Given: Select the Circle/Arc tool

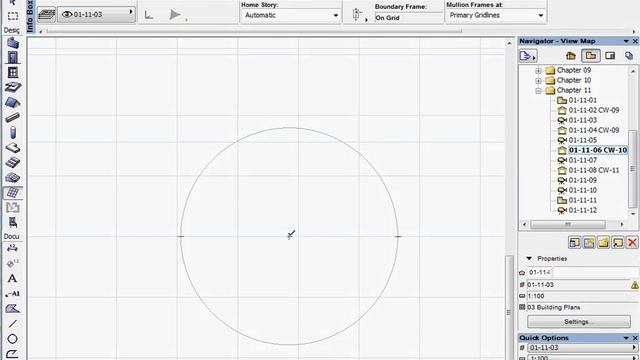Looking at the screenshot, I should pyautogui.click(x=13, y=339).
